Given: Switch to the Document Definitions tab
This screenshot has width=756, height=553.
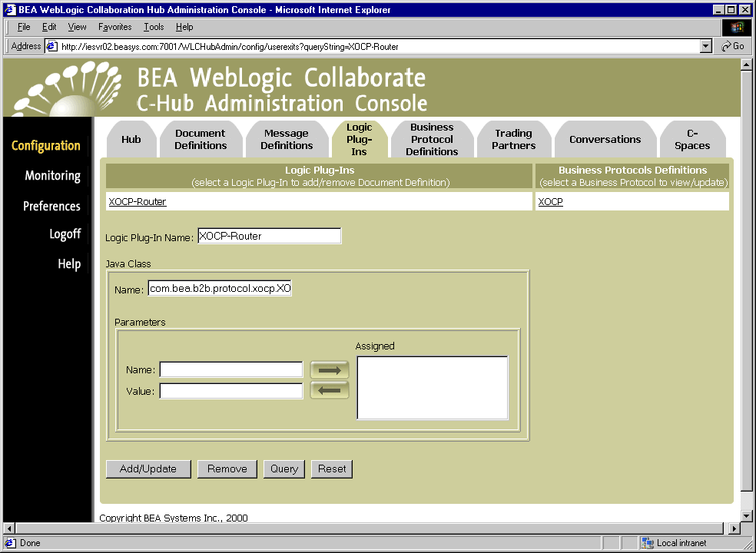Looking at the screenshot, I should pos(201,139).
